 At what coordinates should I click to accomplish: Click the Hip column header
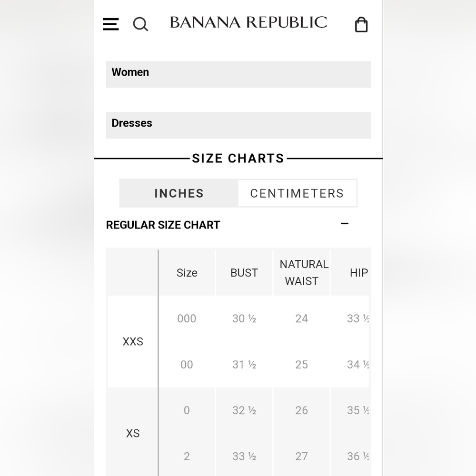358,273
